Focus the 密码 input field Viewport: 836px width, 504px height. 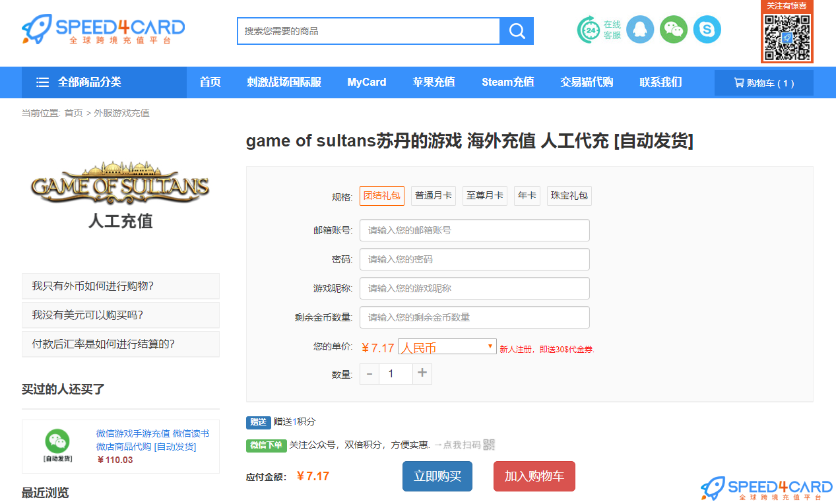pyautogui.click(x=474, y=259)
